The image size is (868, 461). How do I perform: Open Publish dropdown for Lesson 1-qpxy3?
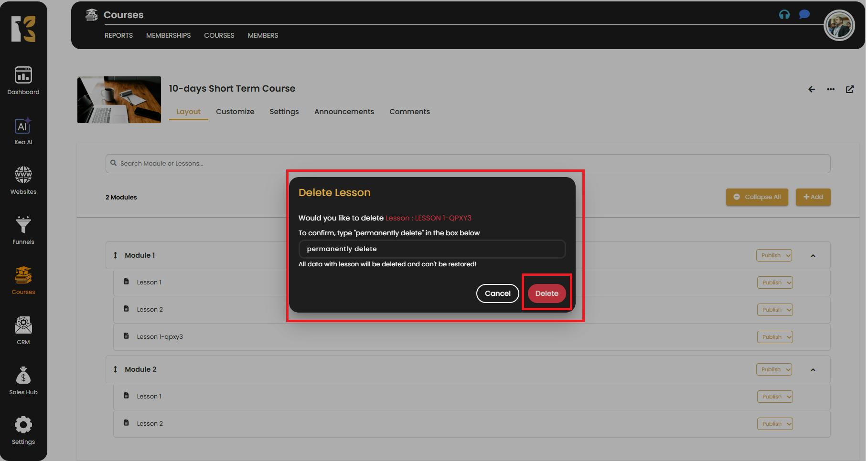pyautogui.click(x=774, y=337)
